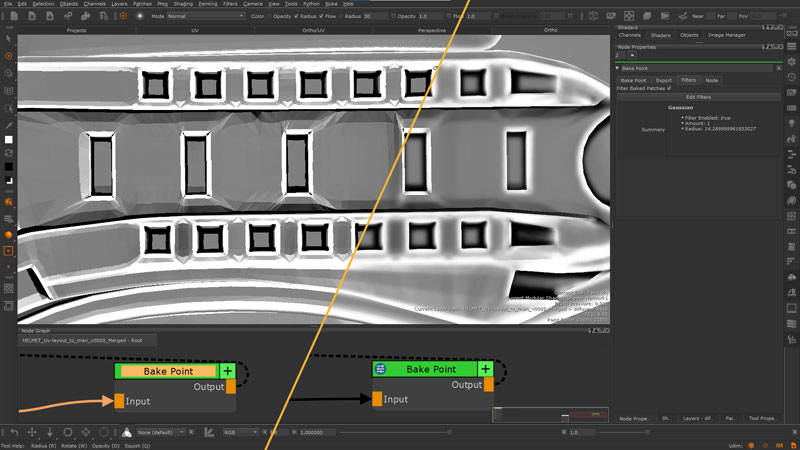
Task: Click the orange sphere icon in left toolbar
Action: coord(9,235)
